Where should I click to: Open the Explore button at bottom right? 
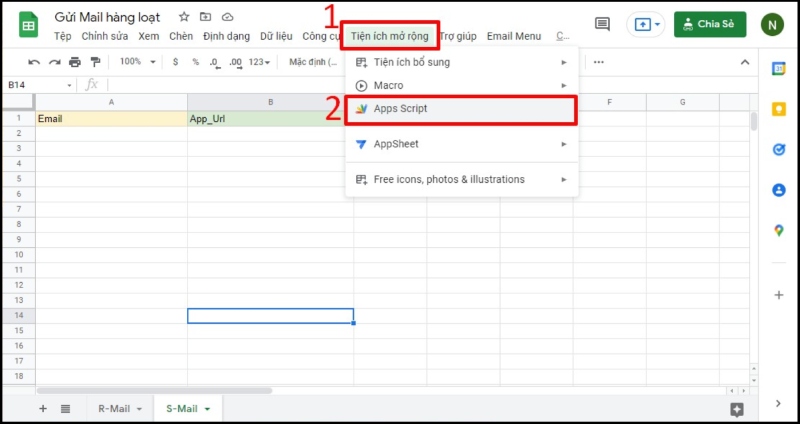(737, 409)
